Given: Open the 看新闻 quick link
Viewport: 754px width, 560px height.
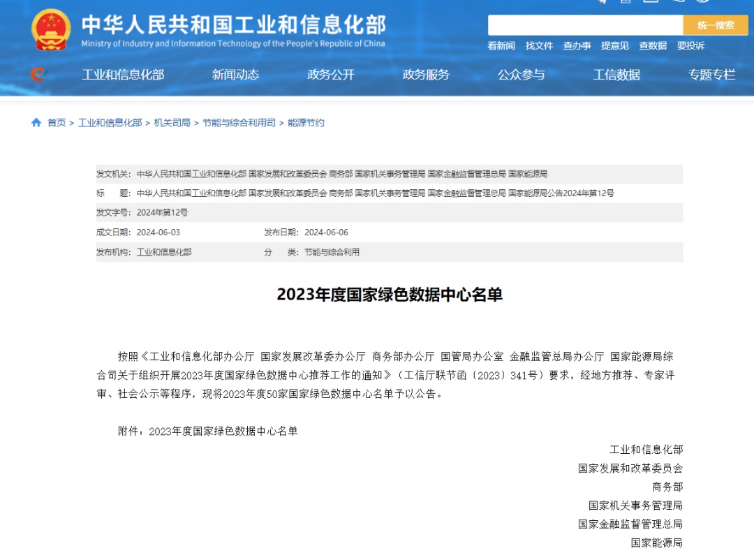Looking at the screenshot, I should coord(501,45).
